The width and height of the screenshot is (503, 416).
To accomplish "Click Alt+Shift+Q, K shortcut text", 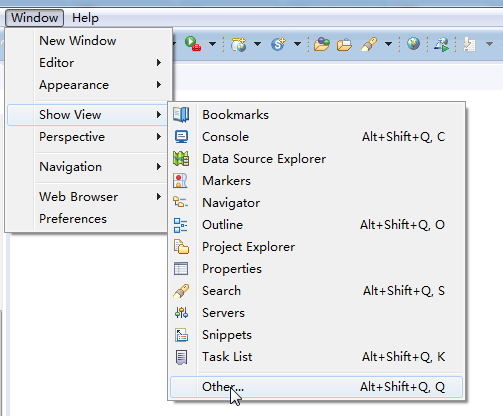I will tap(404, 357).
